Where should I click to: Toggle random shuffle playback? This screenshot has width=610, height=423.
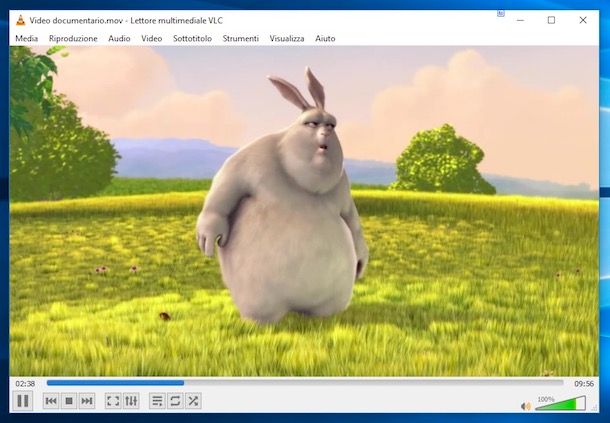[193, 401]
